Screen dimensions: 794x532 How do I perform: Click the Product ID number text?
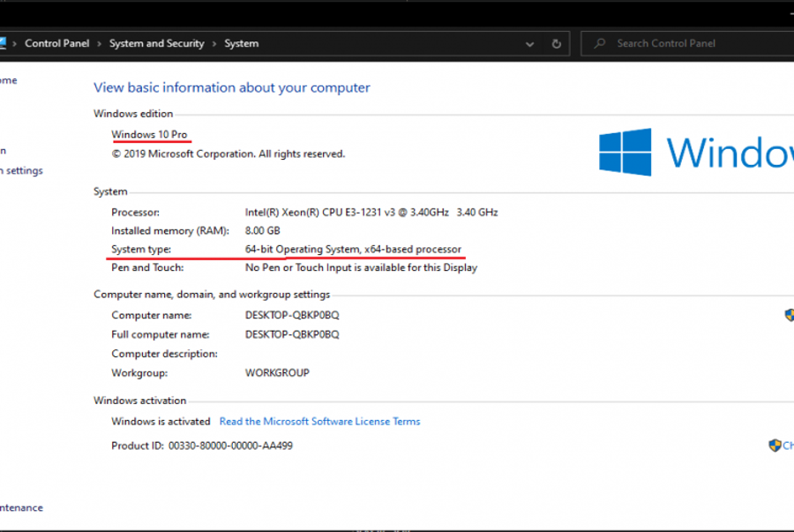(230, 446)
